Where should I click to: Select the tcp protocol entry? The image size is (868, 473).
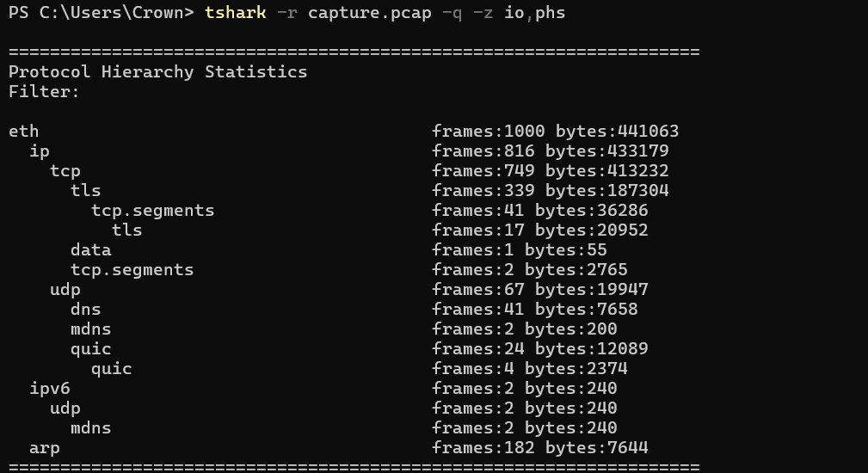(65, 171)
